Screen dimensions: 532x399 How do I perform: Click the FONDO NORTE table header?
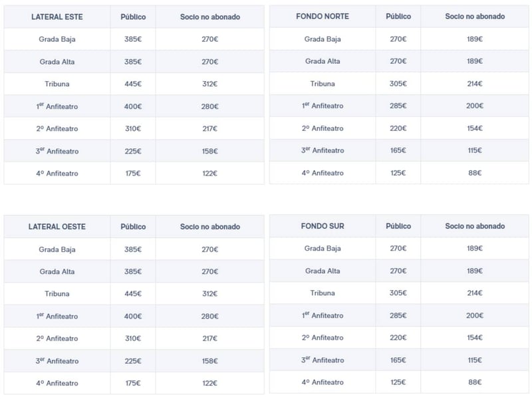pyautogui.click(x=323, y=16)
